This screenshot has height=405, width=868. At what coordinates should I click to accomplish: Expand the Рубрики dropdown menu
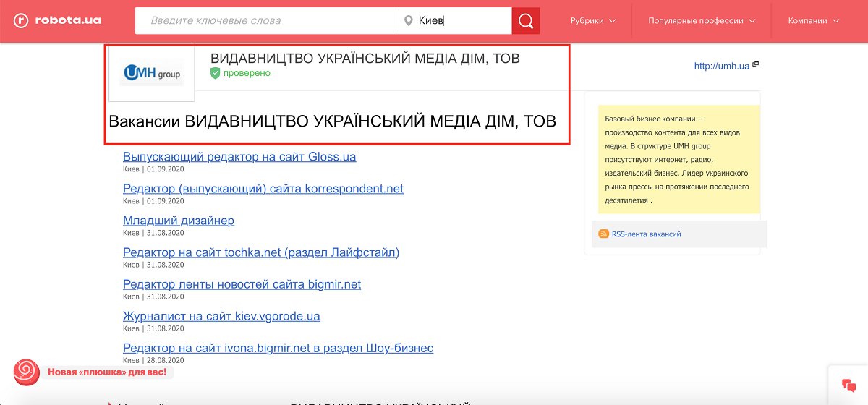pyautogui.click(x=592, y=21)
